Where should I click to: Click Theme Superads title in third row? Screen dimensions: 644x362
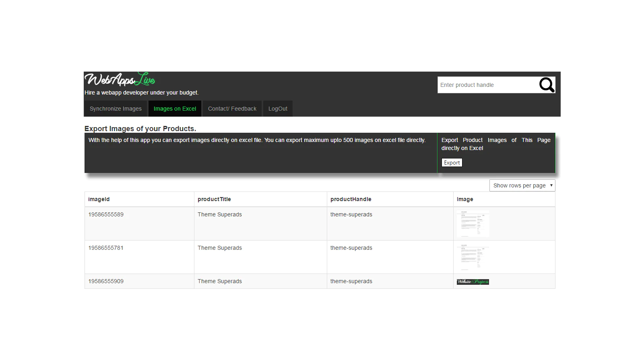point(219,281)
